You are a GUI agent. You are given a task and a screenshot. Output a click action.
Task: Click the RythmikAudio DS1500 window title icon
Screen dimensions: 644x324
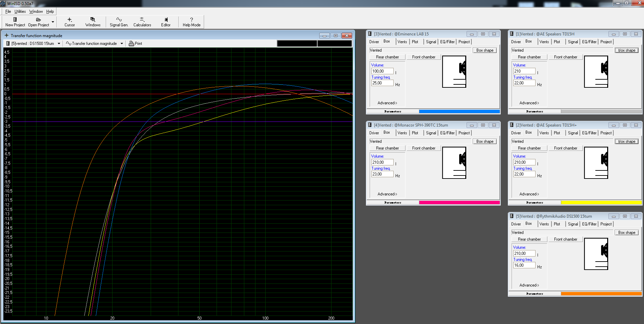point(512,216)
